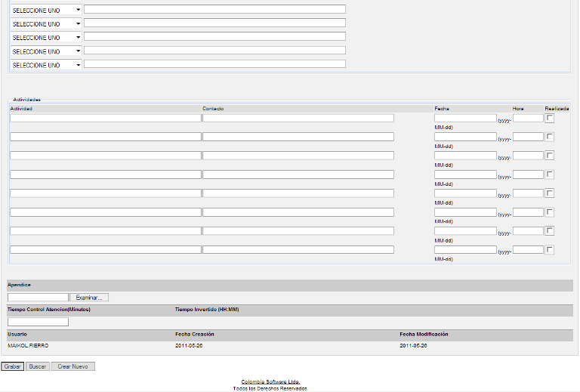Focus the Tiempo Control Atencion minutes field

pyautogui.click(x=38, y=322)
